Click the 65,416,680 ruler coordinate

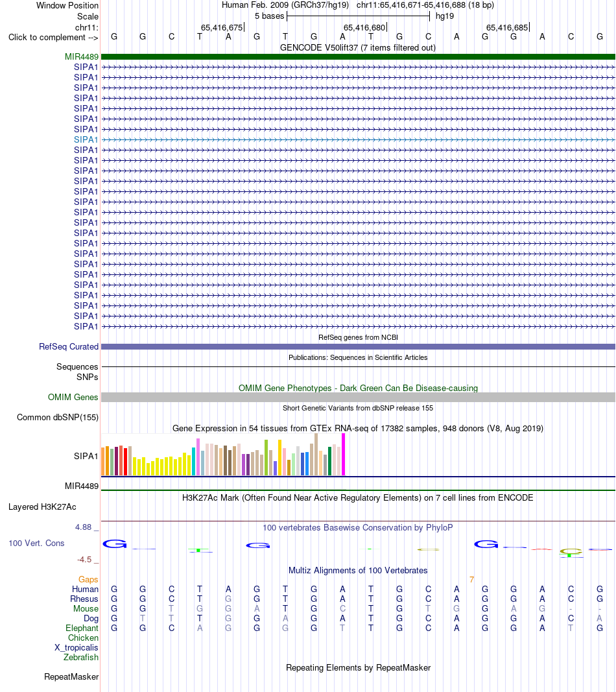(x=364, y=28)
